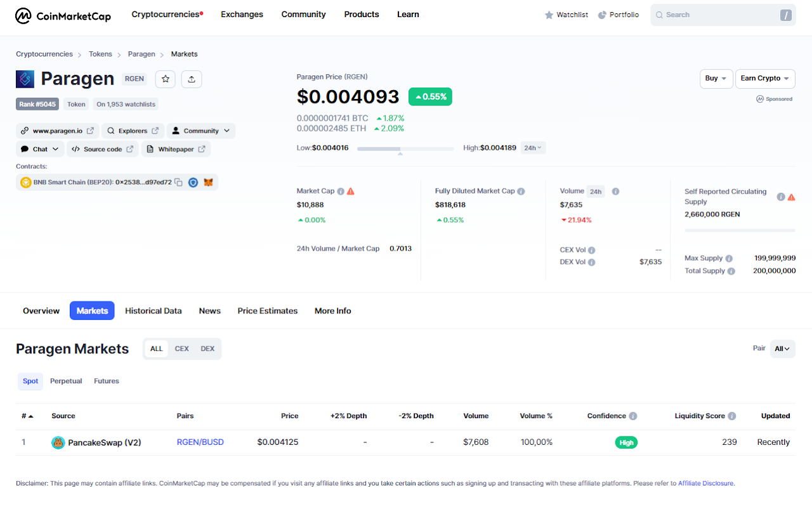Open the Learn menu

[408, 14]
